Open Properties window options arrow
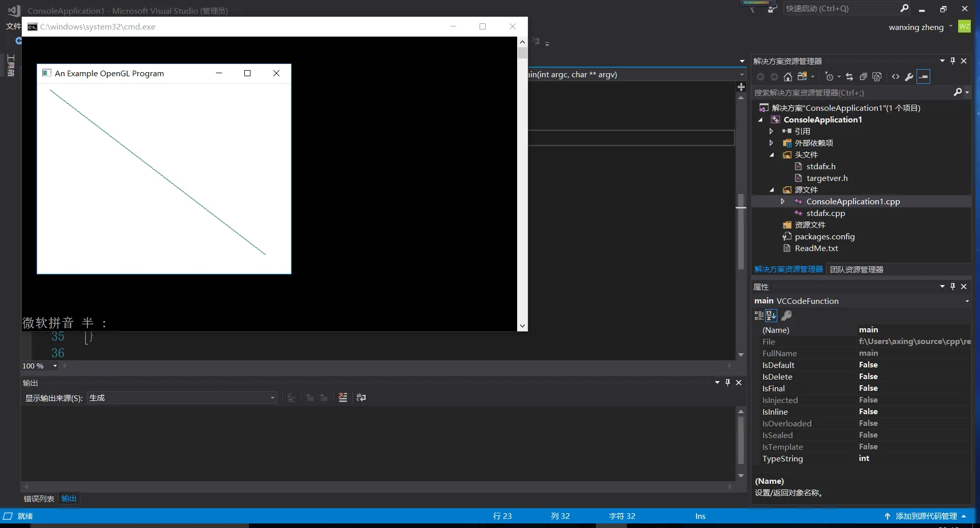 tap(942, 287)
